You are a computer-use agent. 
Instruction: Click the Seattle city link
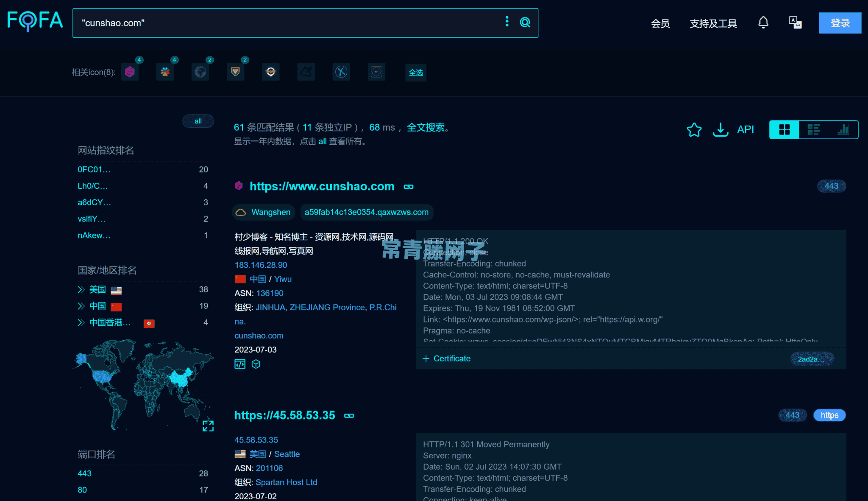(287, 454)
